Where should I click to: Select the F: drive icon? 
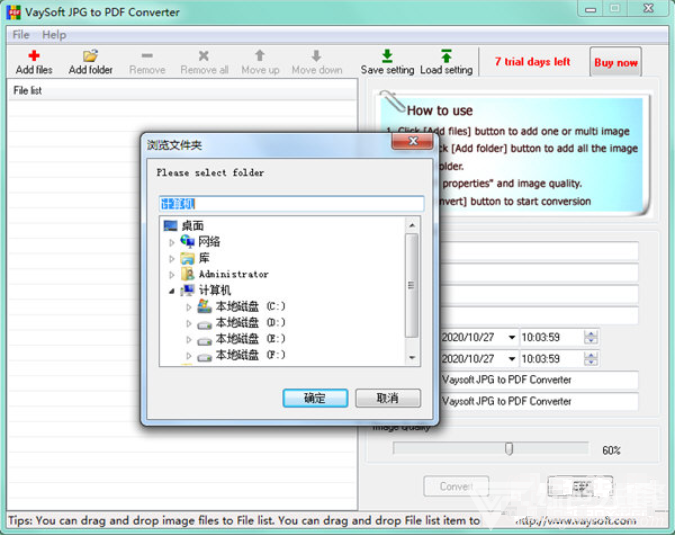(204, 356)
